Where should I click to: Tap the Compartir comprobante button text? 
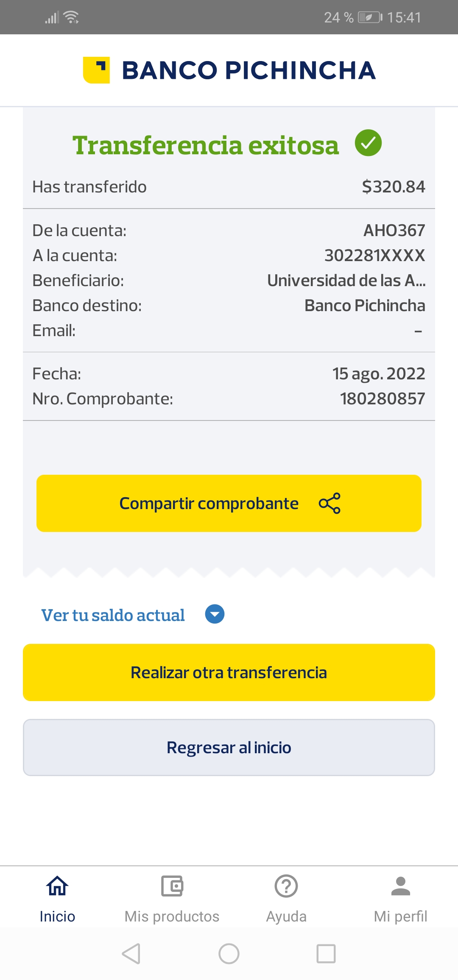click(209, 504)
